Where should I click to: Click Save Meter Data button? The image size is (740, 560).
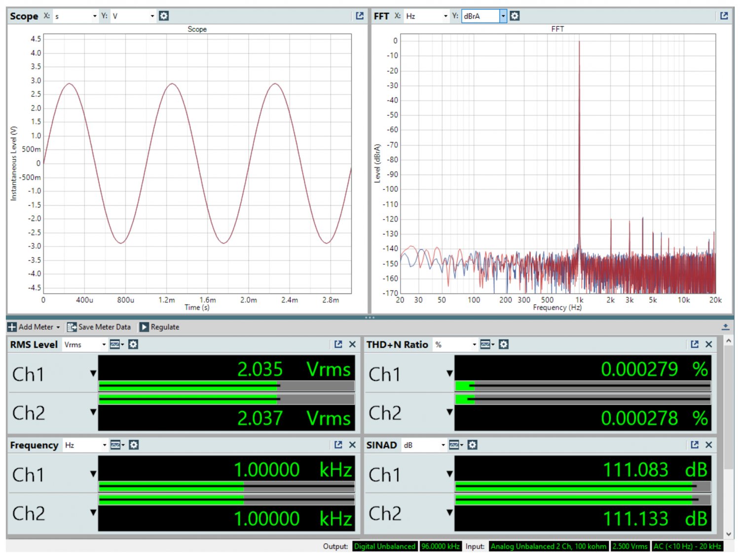click(x=99, y=327)
